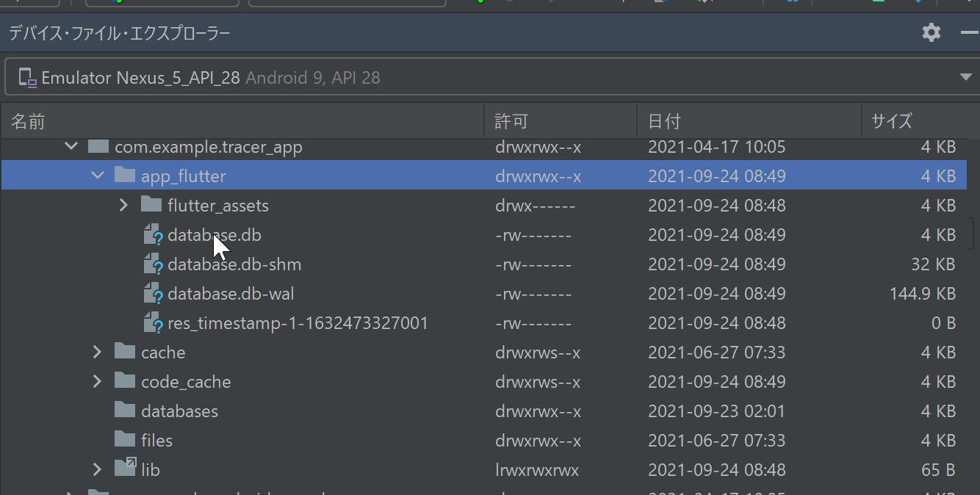The width and height of the screenshot is (980, 495).
Task: Click the flutter_assets folder icon
Action: 151,205
